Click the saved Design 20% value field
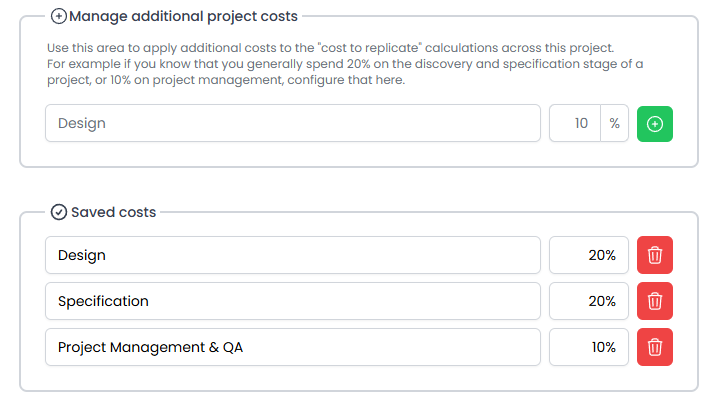 (589, 255)
